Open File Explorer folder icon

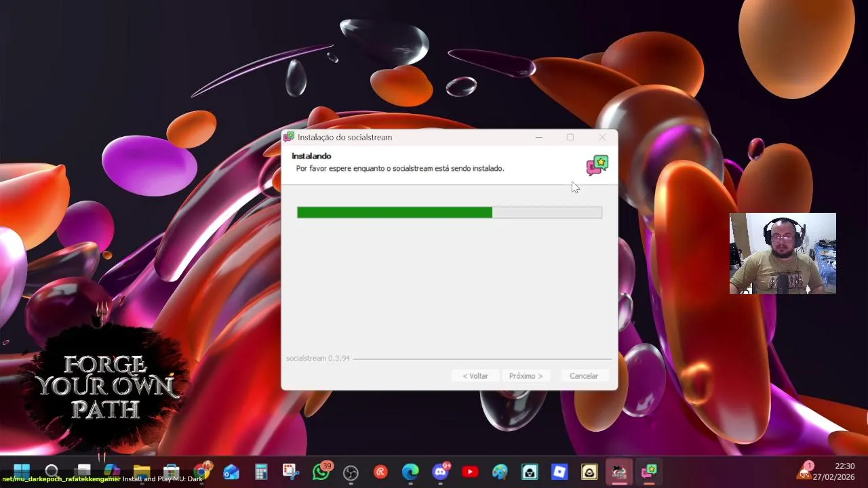tap(142, 471)
